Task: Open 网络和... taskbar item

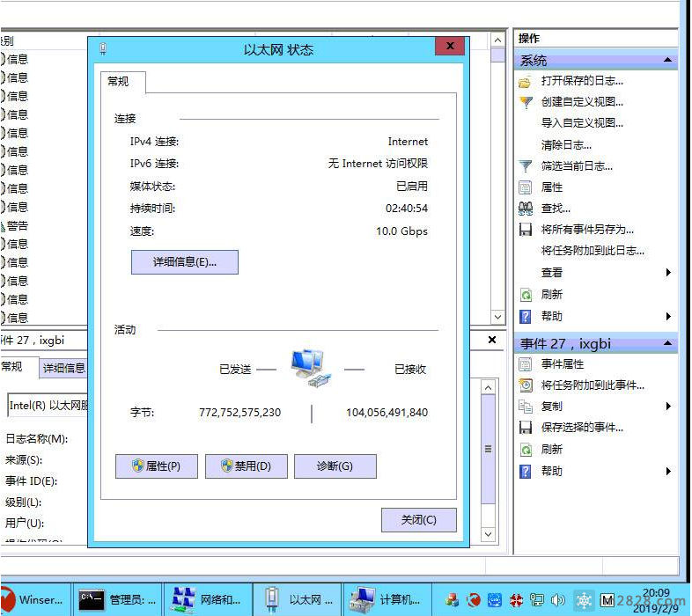Action: point(208,599)
